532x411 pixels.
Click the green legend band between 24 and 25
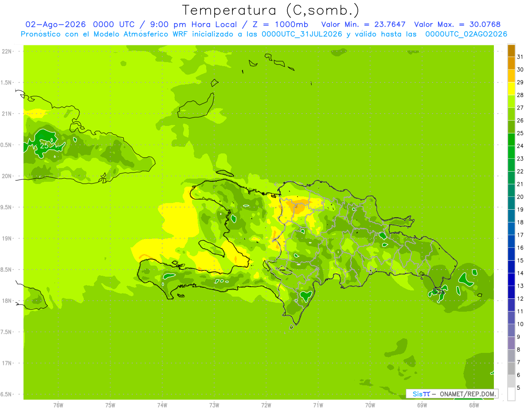click(511, 140)
